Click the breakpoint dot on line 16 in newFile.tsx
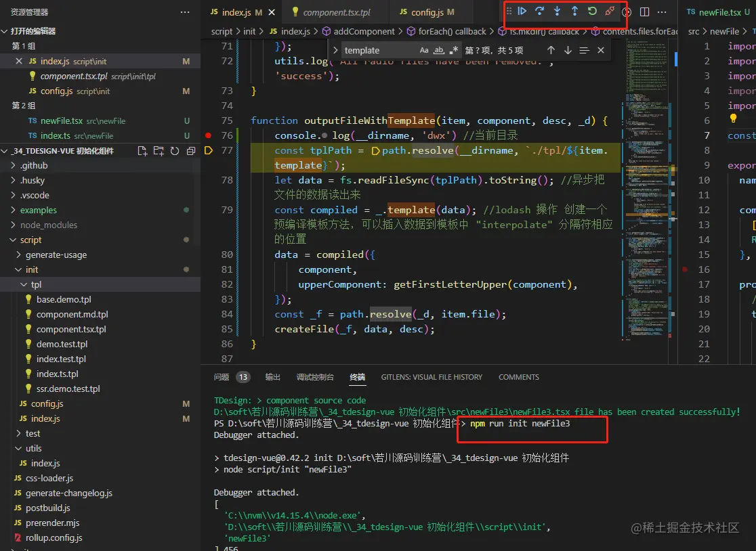 pos(685,269)
